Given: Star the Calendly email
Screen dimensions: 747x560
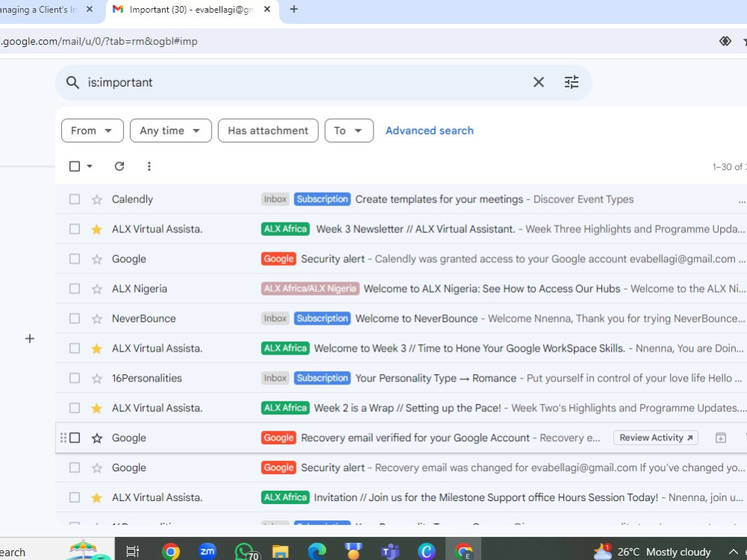Looking at the screenshot, I should pyautogui.click(x=96, y=199).
